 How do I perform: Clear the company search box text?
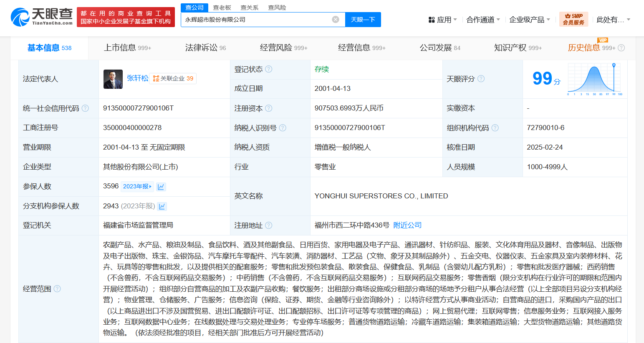(335, 20)
